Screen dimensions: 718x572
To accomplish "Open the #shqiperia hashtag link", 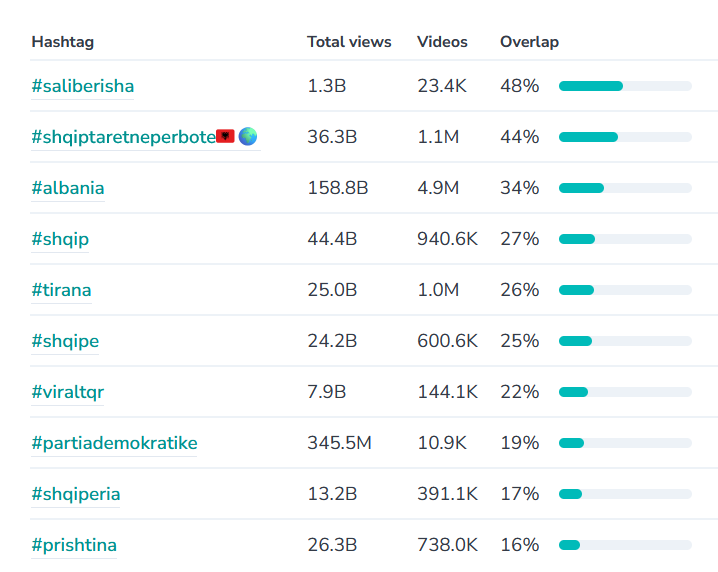I will (x=76, y=494).
